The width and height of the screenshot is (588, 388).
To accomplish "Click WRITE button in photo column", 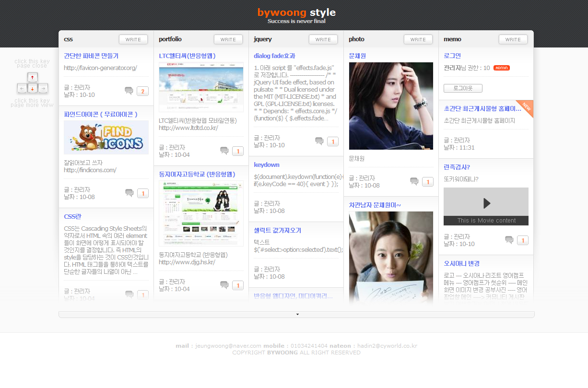I will (x=418, y=39).
